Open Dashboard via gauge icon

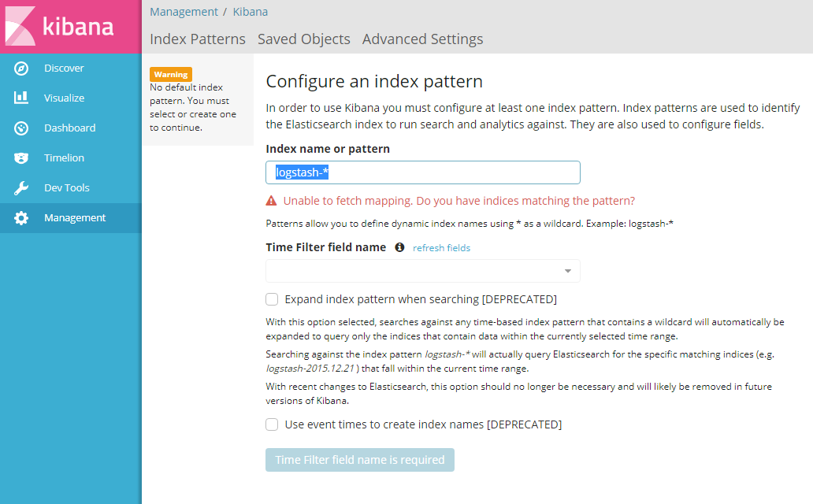[x=21, y=128]
